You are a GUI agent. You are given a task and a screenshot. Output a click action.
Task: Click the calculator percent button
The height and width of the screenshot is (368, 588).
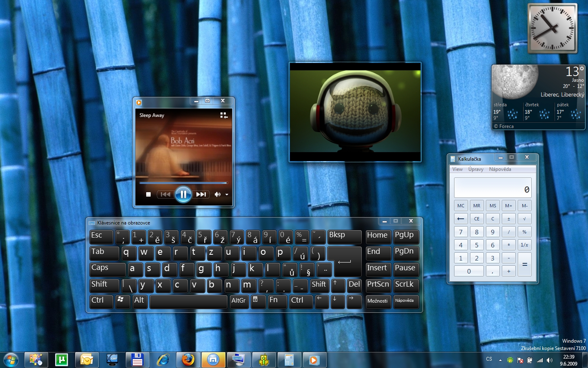(x=525, y=232)
